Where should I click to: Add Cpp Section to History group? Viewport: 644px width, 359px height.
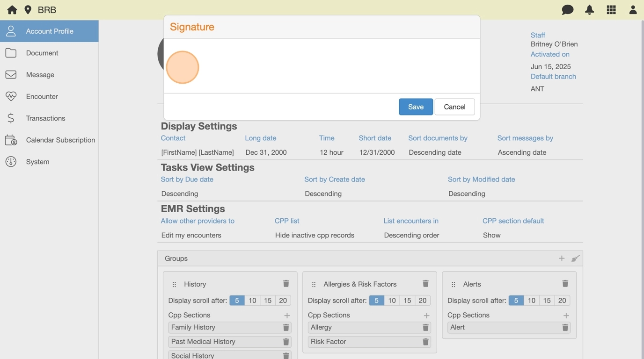pos(287,316)
